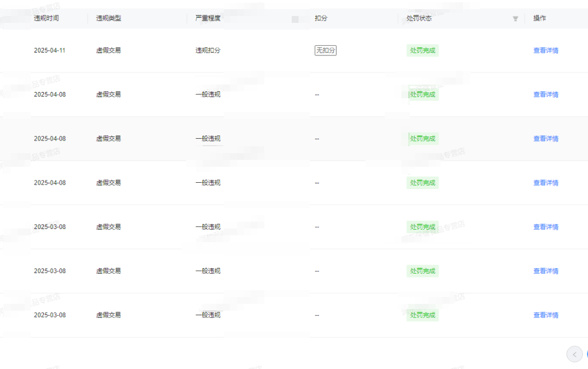Click the 扣分 column header
The image size is (588, 369).
(320, 18)
